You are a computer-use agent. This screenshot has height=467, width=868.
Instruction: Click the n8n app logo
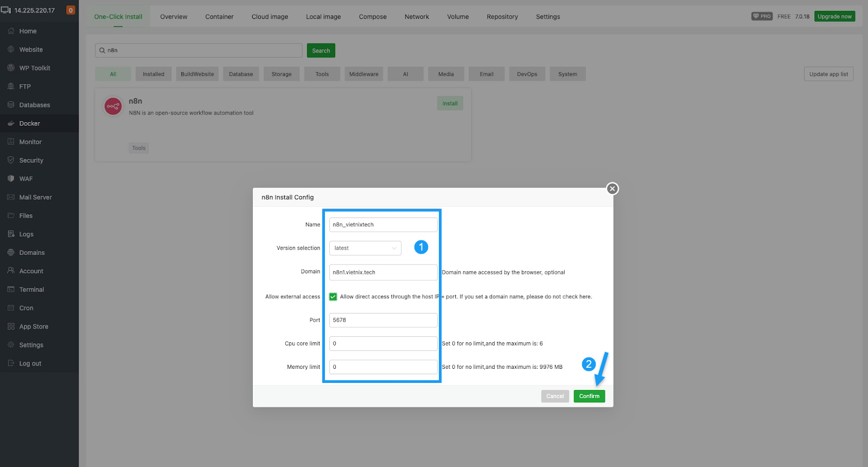click(x=113, y=106)
